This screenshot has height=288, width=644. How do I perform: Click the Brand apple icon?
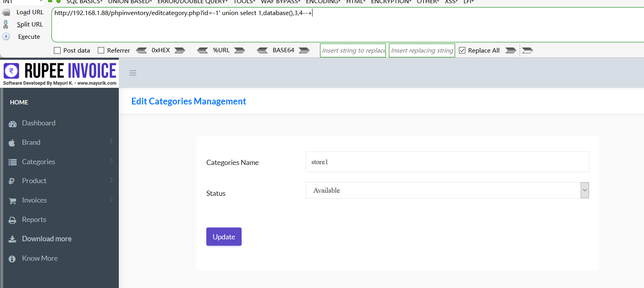point(12,143)
